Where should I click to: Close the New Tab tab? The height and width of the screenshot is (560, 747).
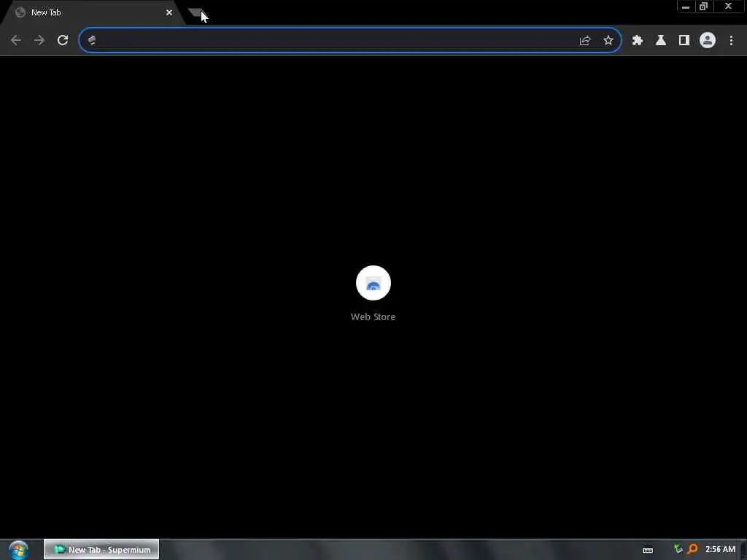click(169, 12)
